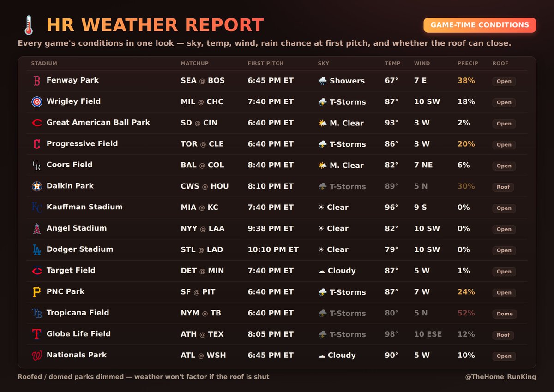The height and width of the screenshot is (392, 554).
Task: Click the ROOF column header
Action: 500,63
